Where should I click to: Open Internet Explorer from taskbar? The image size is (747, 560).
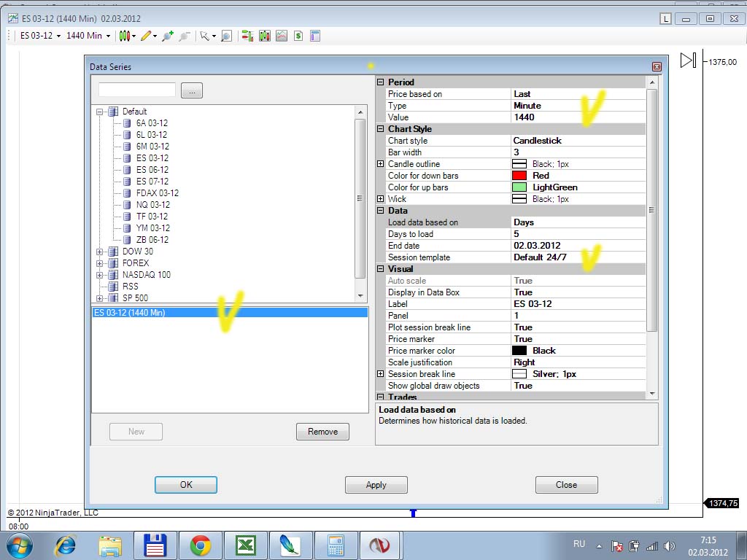point(66,545)
